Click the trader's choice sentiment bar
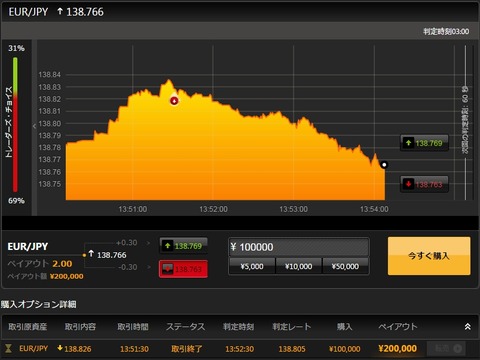The image size is (480, 360). coord(15,125)
